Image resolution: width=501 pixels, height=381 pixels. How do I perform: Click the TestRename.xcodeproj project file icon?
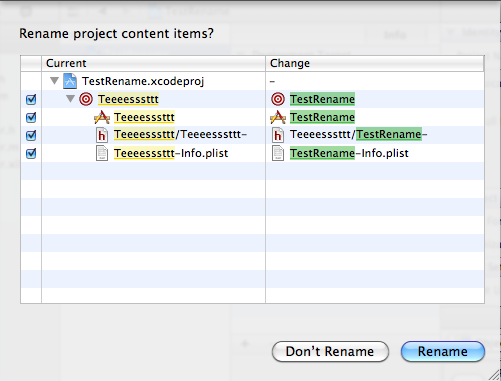[x=70, y=81]
